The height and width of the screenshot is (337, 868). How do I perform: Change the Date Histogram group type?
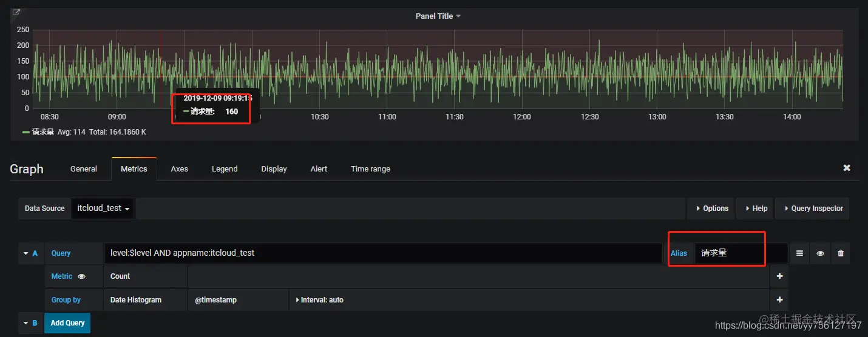pyautogui.click(x=145, y=299)
